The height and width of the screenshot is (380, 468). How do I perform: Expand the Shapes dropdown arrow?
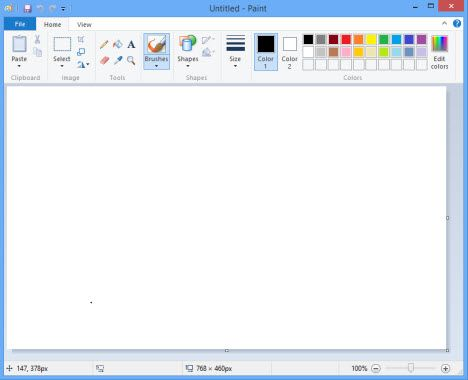click(x=188, y=66)
